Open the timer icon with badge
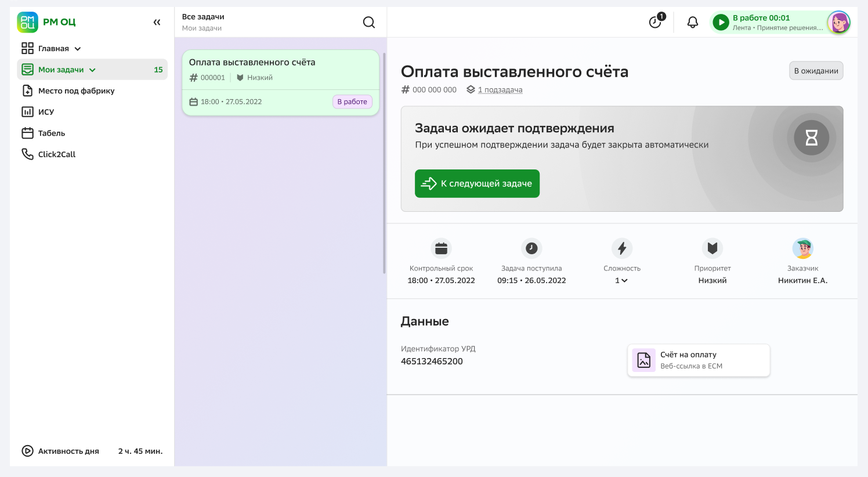 (x=656, y=22)
